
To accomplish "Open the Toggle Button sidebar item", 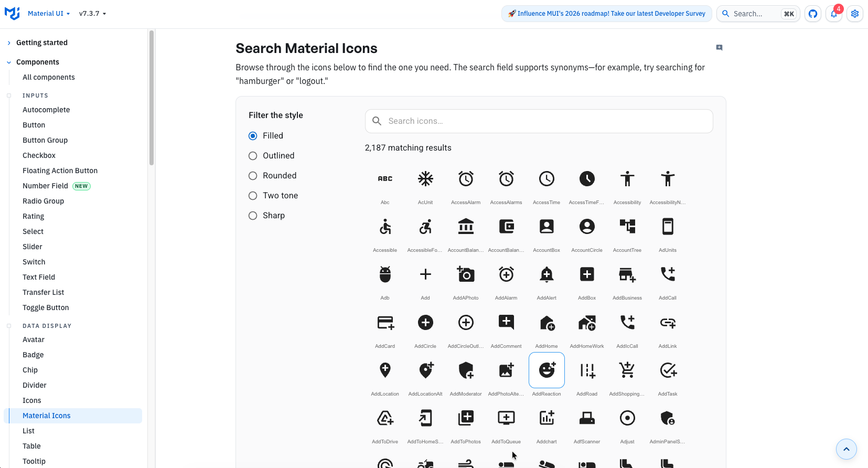I will pyautogui.click(x=46, y=307).
